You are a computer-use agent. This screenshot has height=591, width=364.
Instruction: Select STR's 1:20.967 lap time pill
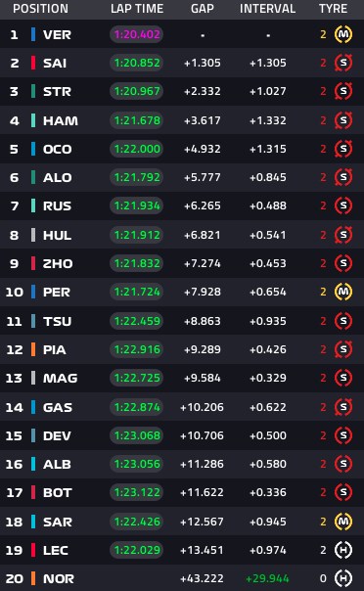pos(137,91)
